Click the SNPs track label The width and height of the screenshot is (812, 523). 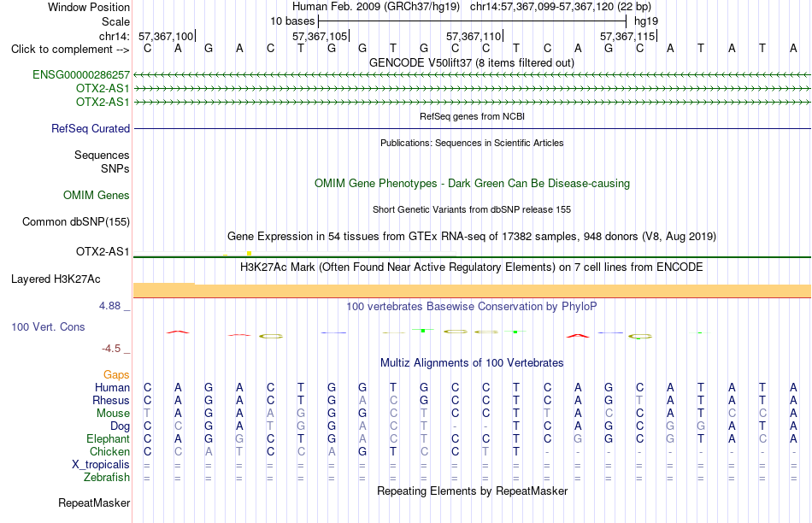[x=115, y=169]
